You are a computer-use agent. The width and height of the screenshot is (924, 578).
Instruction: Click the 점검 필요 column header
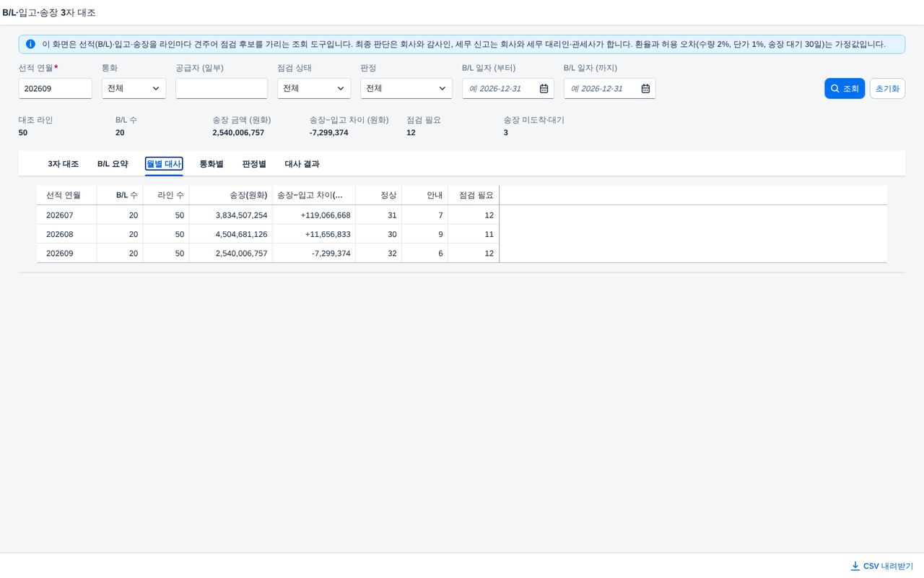click(x=474, y=195)
